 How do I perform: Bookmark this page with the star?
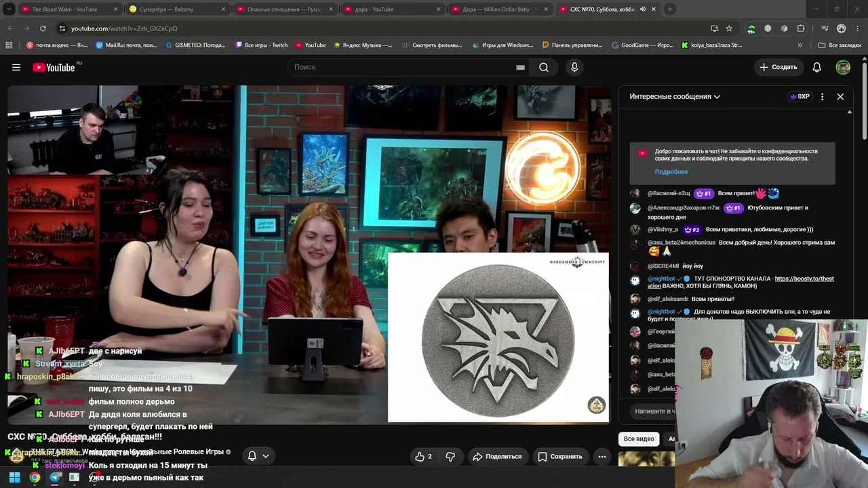pos(729,28)
